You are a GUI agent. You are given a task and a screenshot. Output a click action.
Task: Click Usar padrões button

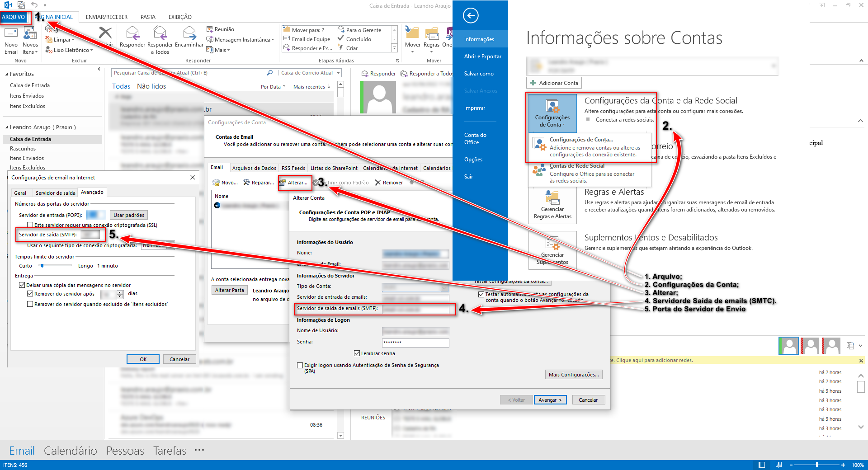[129, 215]
